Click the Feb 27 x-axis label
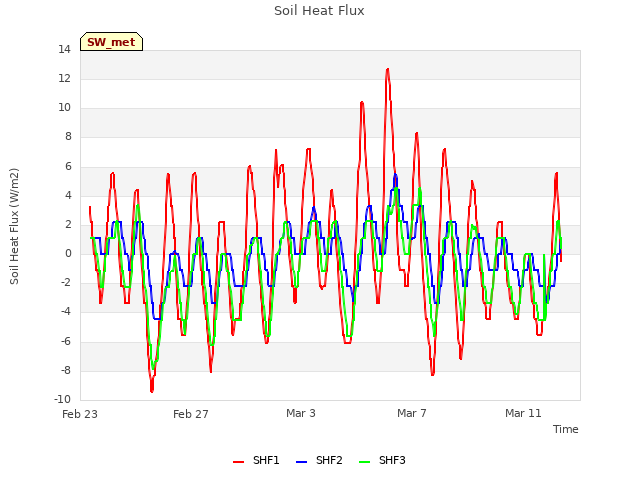Image resolution: width=640 pixels, height=480 pixels. 191,414
